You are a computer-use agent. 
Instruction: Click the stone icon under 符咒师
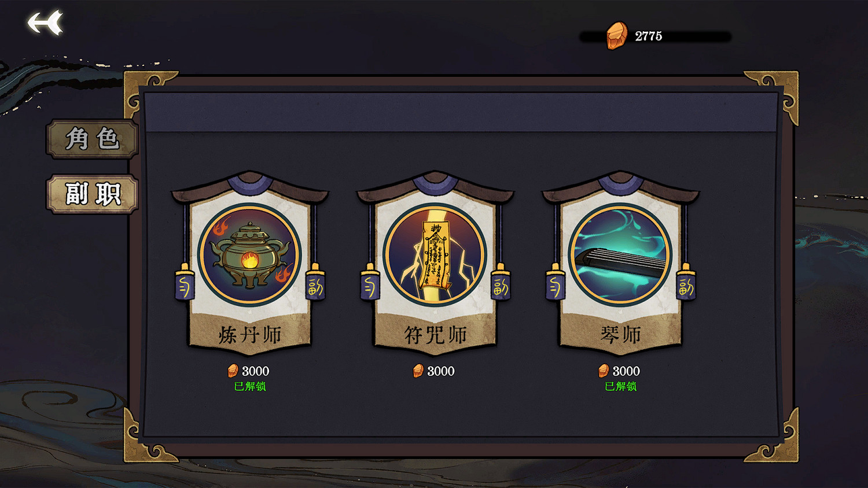(418, 371)
